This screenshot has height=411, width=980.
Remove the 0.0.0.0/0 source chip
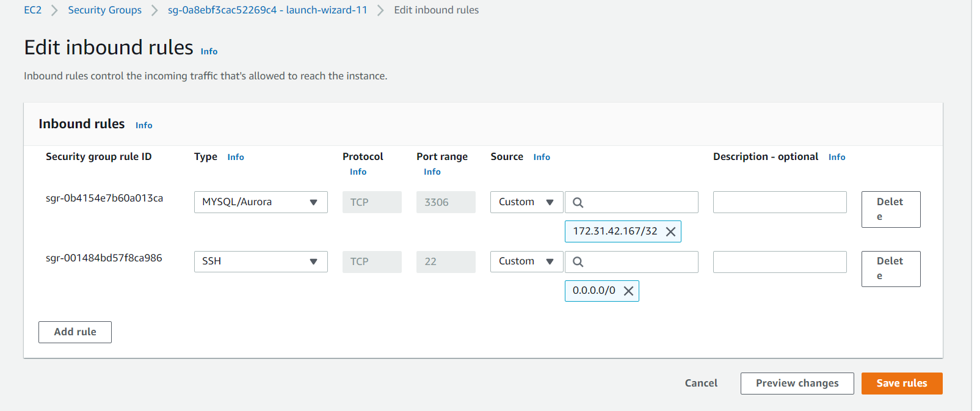pos(628,291)
